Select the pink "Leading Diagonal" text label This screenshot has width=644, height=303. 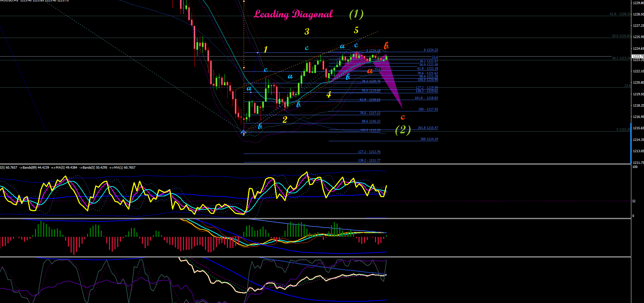pos(293,14)
